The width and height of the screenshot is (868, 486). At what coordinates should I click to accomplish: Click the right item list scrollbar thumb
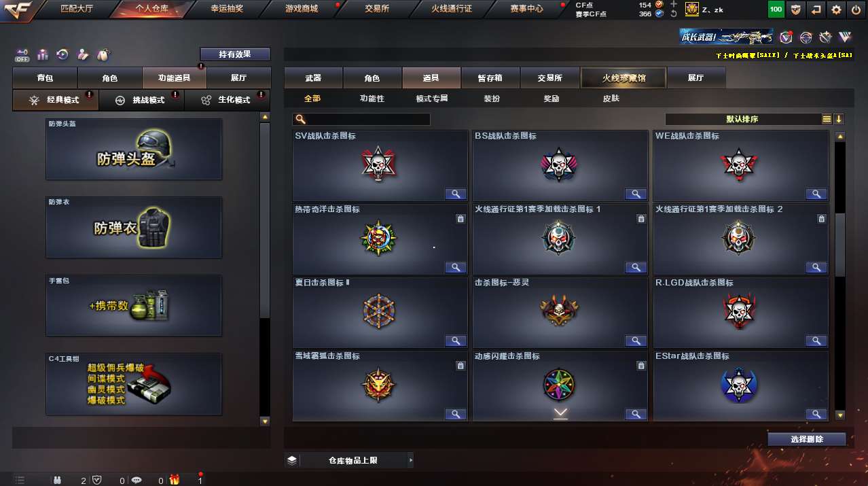click(840, 245)
